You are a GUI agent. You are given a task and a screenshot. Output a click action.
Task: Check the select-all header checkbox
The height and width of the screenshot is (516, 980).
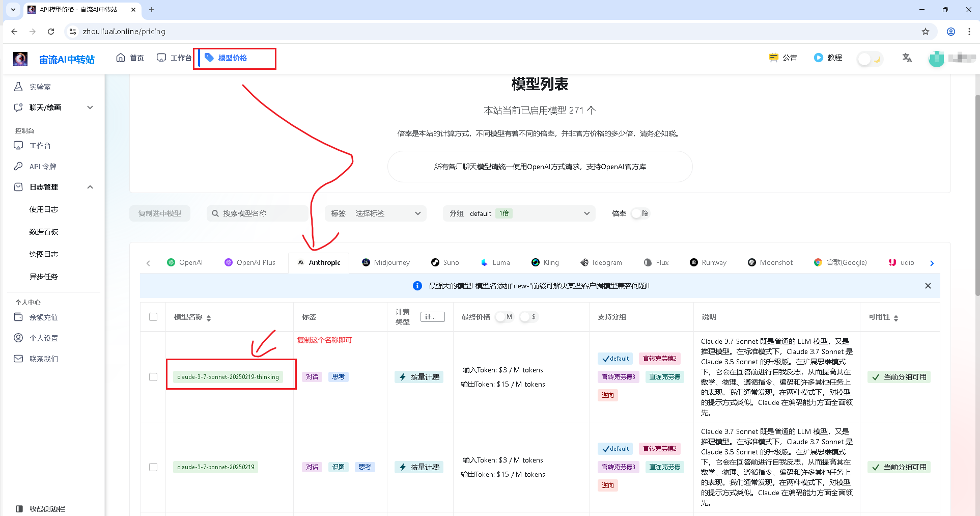[153, 317]
